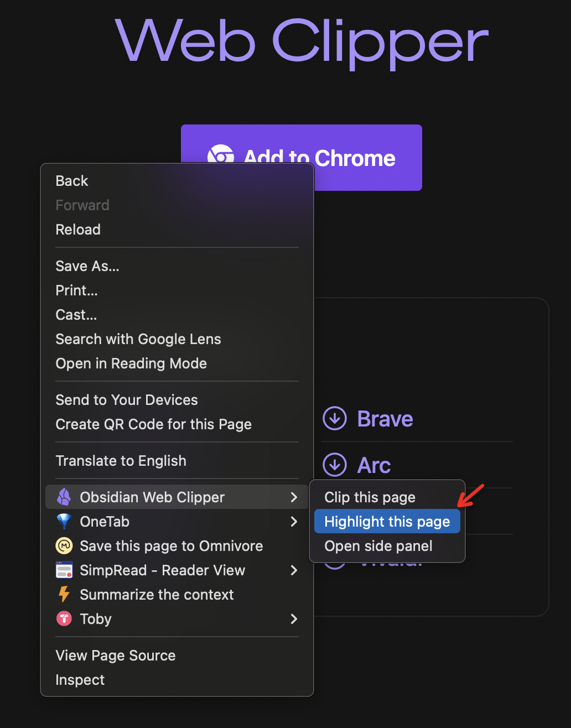The width and height of the screenshot is (571, 728).
Task: Choose Clip this page
Action: coord(370,497)
